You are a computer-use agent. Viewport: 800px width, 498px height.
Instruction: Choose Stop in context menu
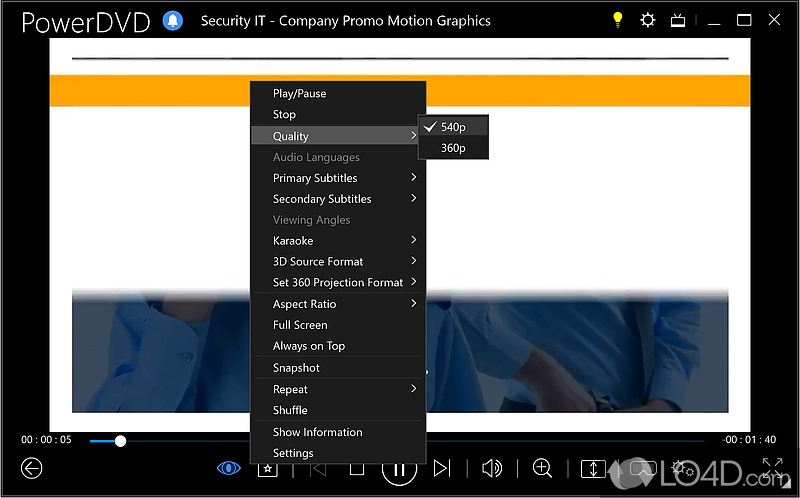338,114
